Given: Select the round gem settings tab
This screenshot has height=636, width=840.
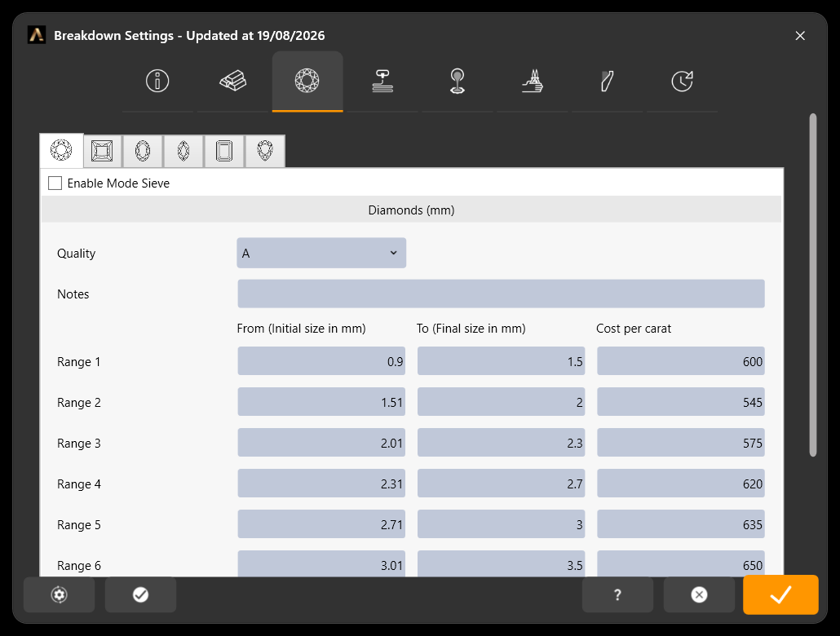Looking at the screenshot, I should click(x=307, y=82).
